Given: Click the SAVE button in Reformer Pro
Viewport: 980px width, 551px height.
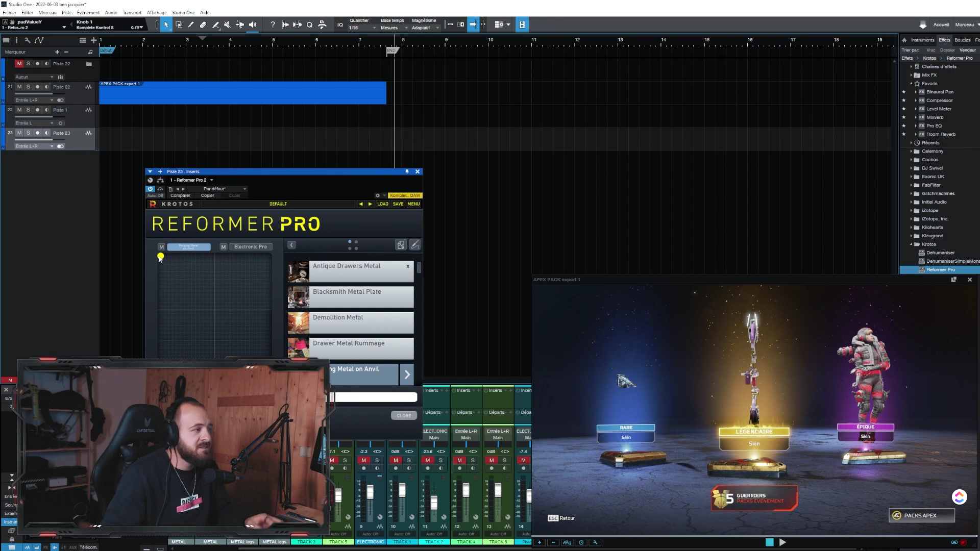Looking at the screenshot, I should pyautogui.click(x=398, y=204).
